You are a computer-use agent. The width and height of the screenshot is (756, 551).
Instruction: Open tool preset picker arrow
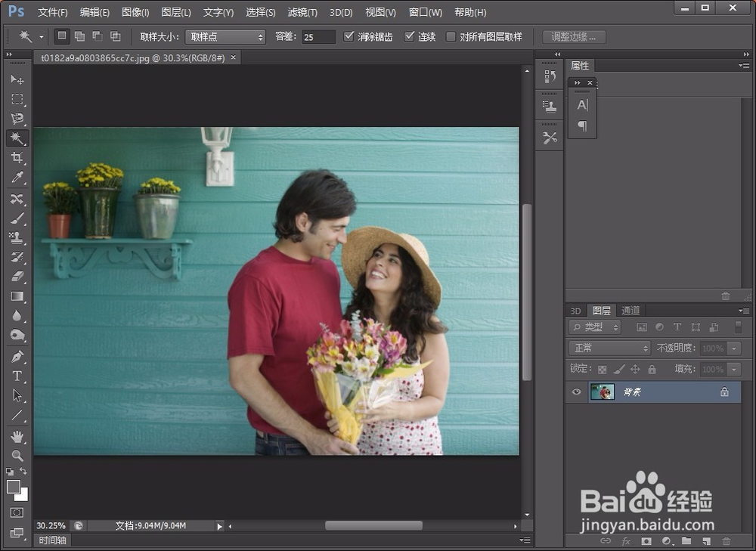[x=42, y=36]
